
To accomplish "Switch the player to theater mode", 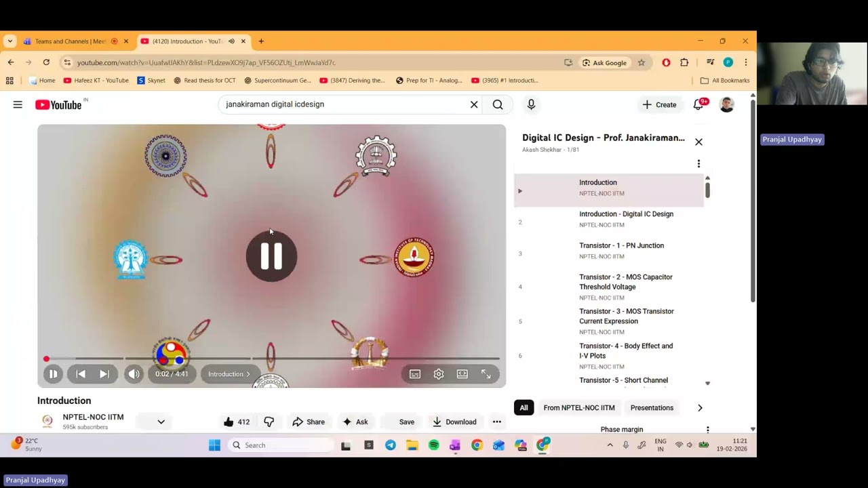I will click(462, 374).
